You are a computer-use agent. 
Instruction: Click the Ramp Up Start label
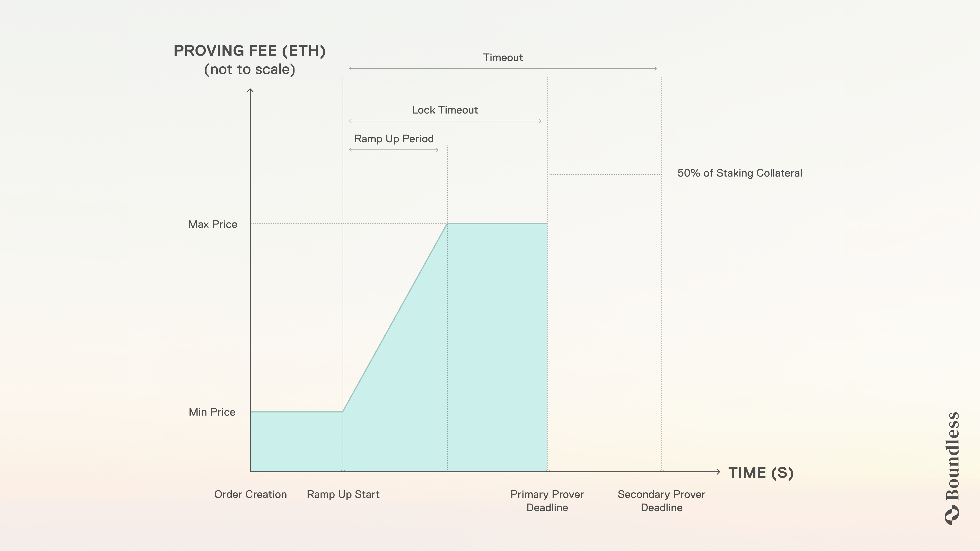tap(343, 494)
